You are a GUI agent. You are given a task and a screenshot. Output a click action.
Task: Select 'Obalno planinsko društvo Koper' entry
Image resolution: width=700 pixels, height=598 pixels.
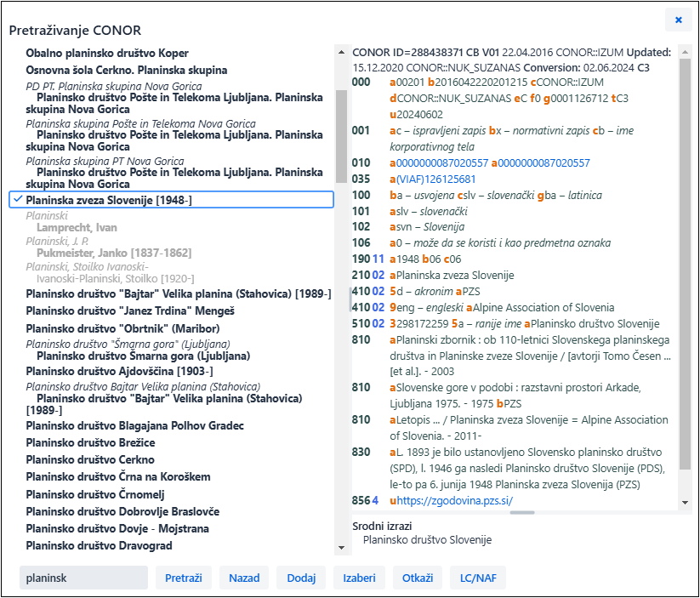(107, 53)
